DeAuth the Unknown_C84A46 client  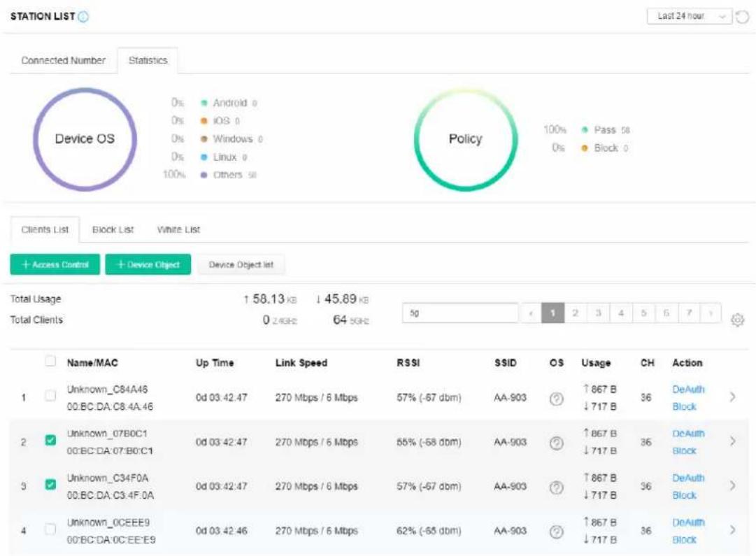click(688, 389)
